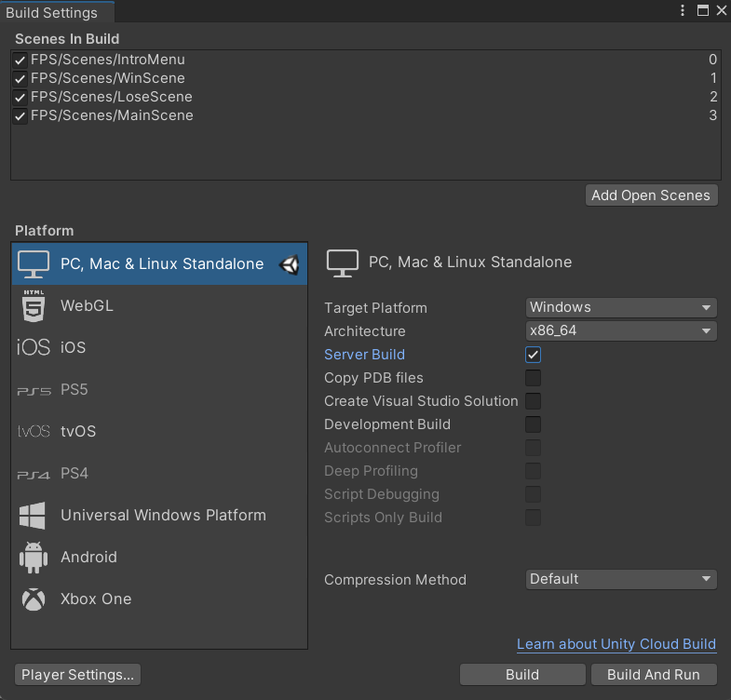
Task: Select the Build Settings tab
Action: [x=52, y=13]
